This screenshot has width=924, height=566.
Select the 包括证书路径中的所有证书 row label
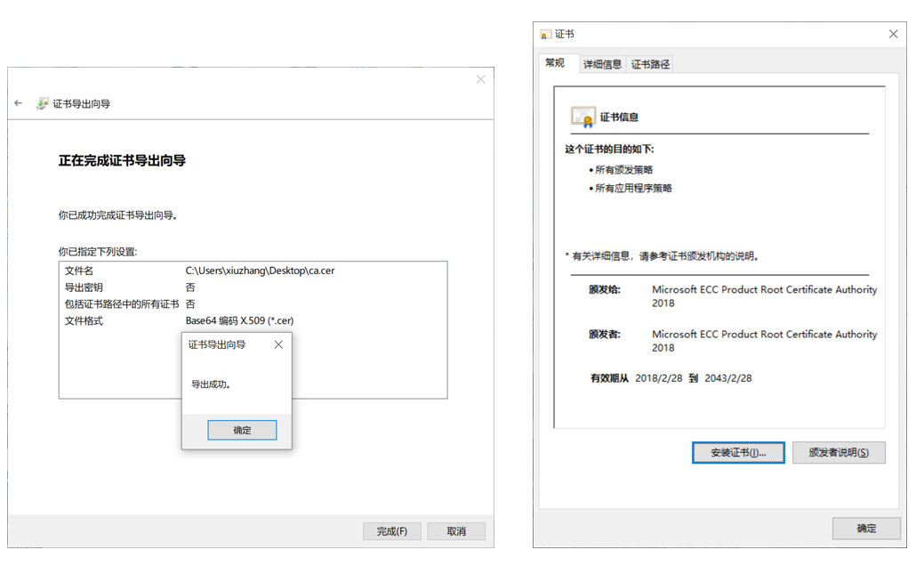click(x=122, y=304)
